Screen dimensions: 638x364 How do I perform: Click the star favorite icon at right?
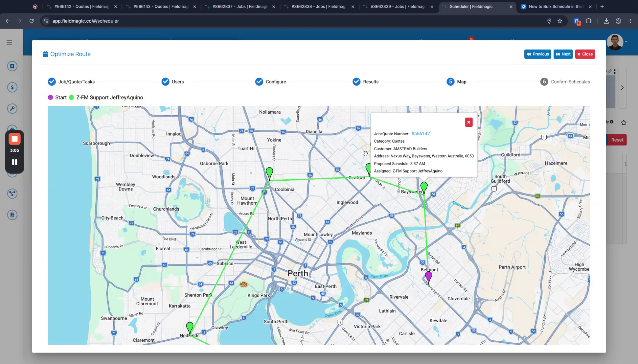tap(624, 123)
